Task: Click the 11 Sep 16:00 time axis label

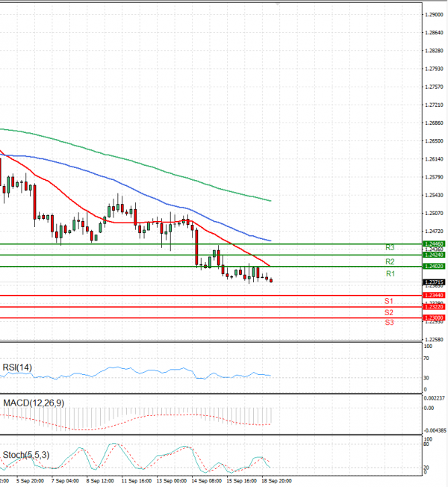Action: [136, 482]
